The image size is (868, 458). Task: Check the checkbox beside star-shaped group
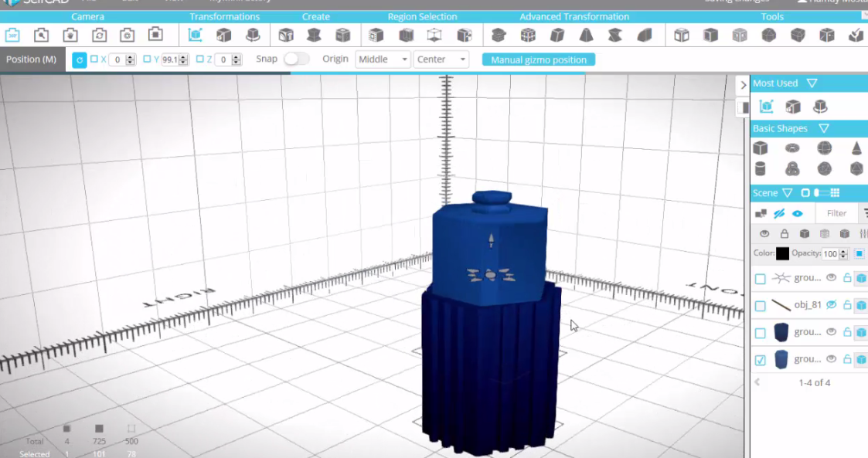(760, 279)
